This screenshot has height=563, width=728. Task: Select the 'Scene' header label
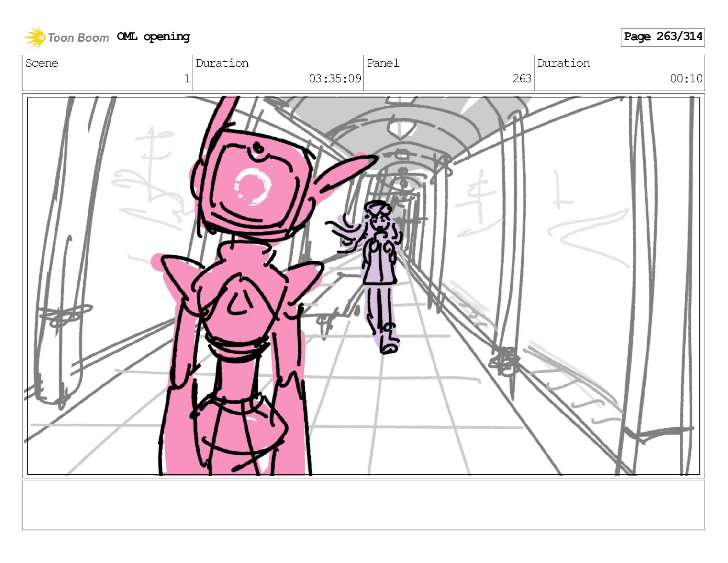click(42, 63)
